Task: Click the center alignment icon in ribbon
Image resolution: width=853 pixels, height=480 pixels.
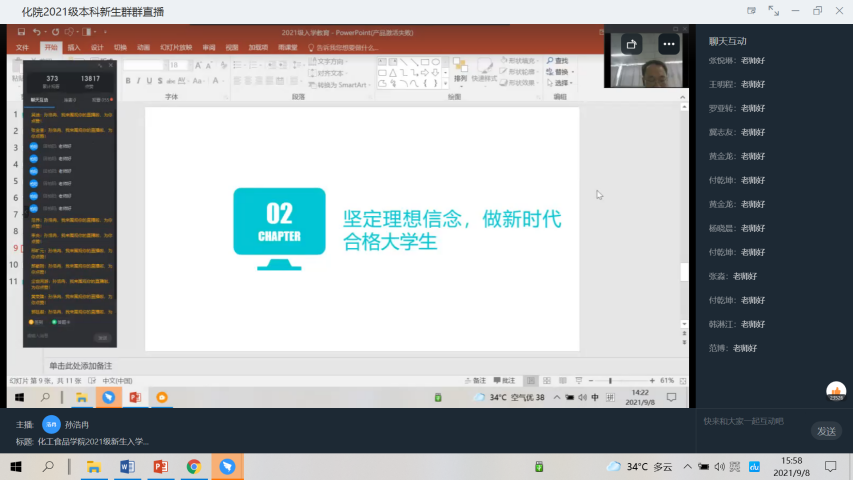Action: point(248,81)
